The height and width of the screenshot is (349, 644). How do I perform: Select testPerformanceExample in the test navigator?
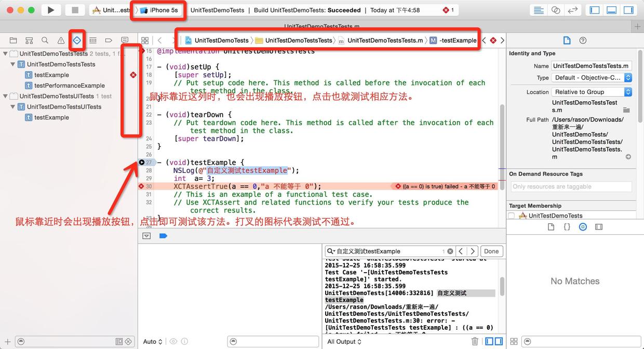(x=69, y=86)
